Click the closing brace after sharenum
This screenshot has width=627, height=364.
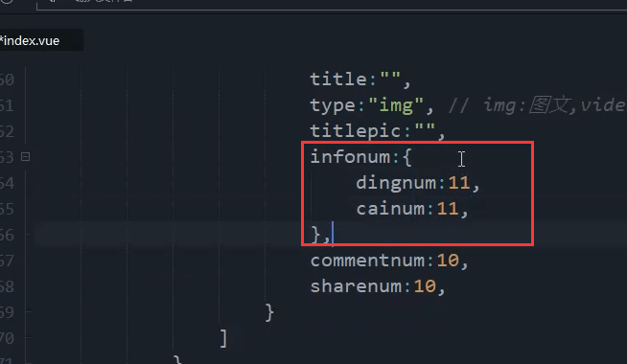click(x=269, y=312)
